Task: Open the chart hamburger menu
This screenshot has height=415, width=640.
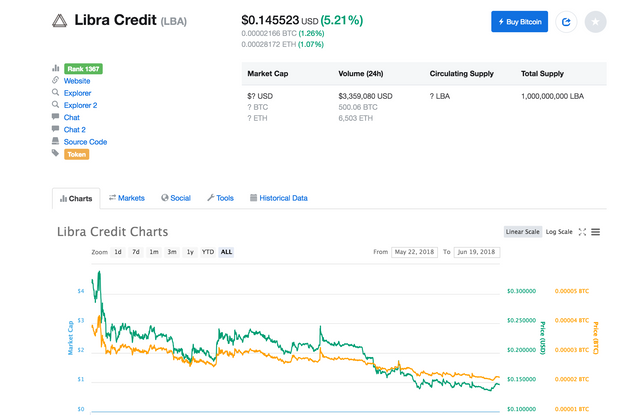Action: point(595,232)
